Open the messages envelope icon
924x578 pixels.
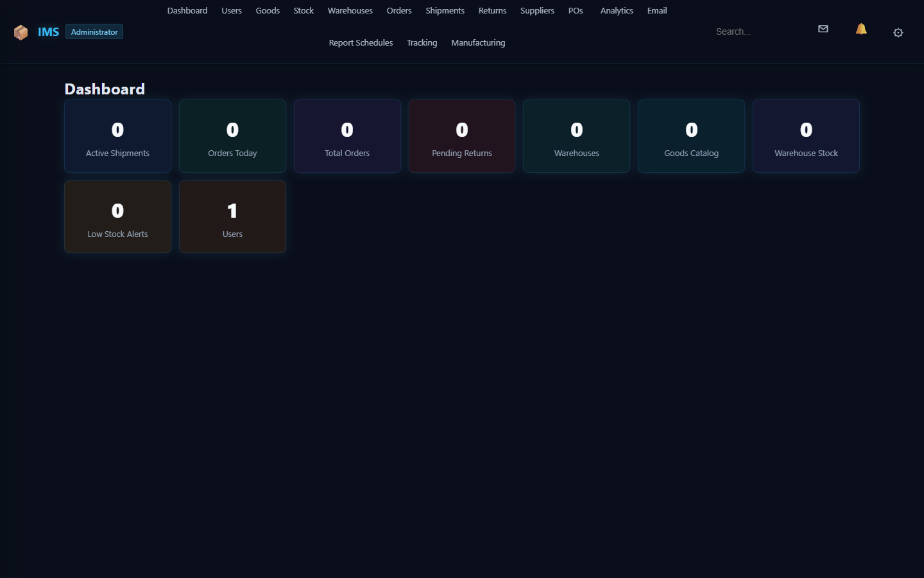tap(823, 29)
